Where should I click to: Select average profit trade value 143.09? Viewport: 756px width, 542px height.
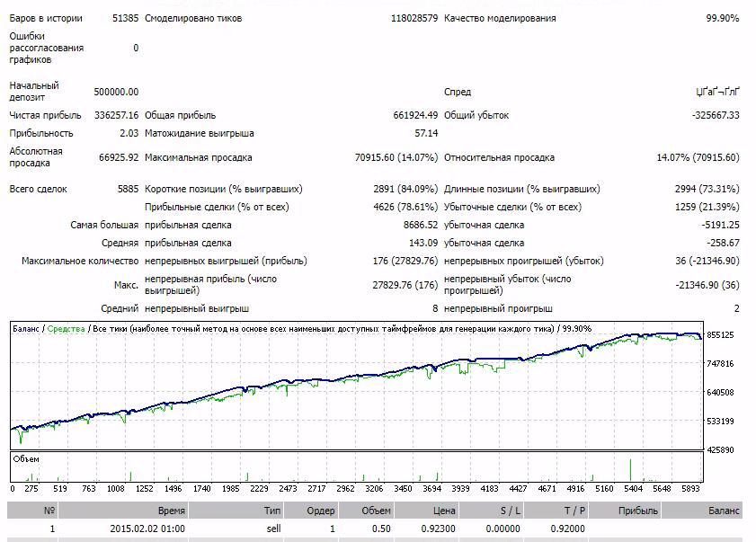coord(423,243)
